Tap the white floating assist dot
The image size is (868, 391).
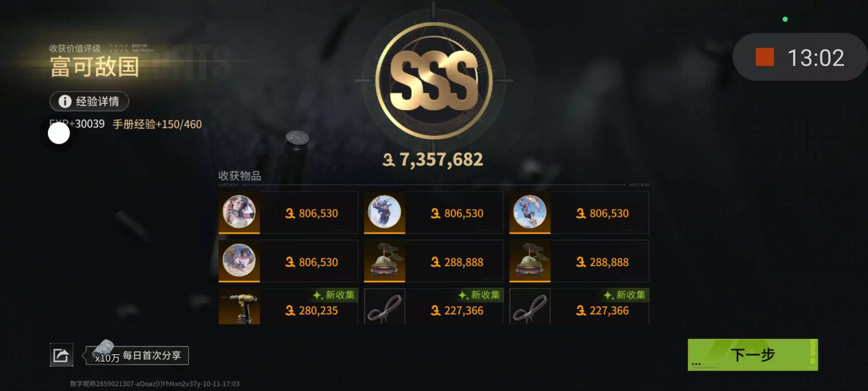[59, 133]
